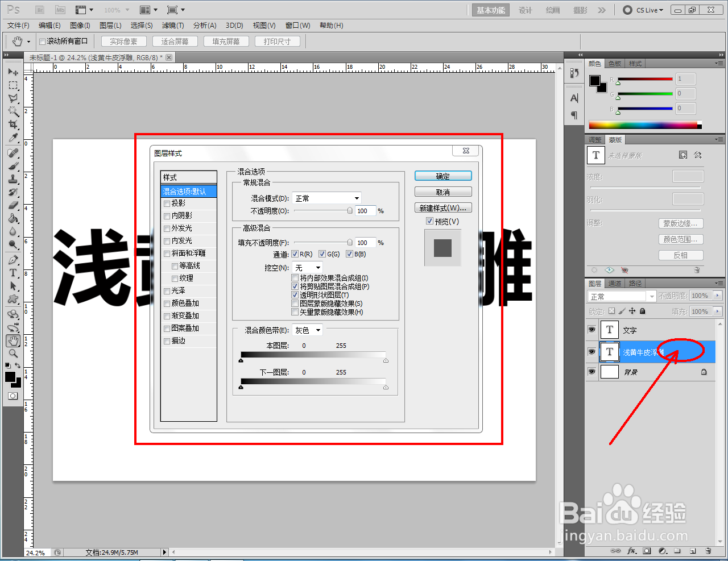Click the fx add layer style icon
The image size is (728, 561).
631,551
